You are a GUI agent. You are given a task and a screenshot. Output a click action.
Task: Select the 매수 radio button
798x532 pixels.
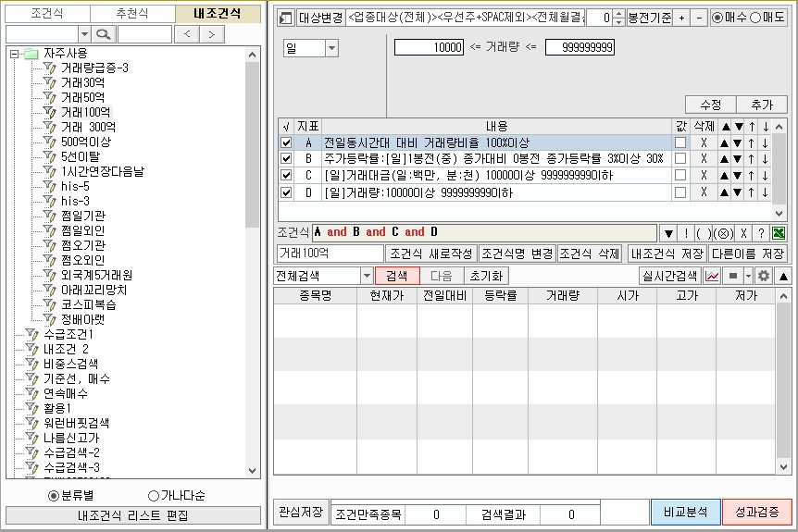tap(717, 18)
